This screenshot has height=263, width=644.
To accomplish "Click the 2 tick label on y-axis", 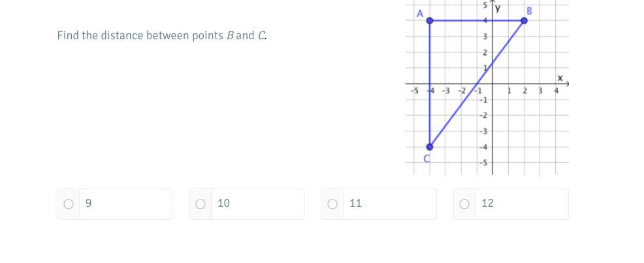I will click(485, 53).
